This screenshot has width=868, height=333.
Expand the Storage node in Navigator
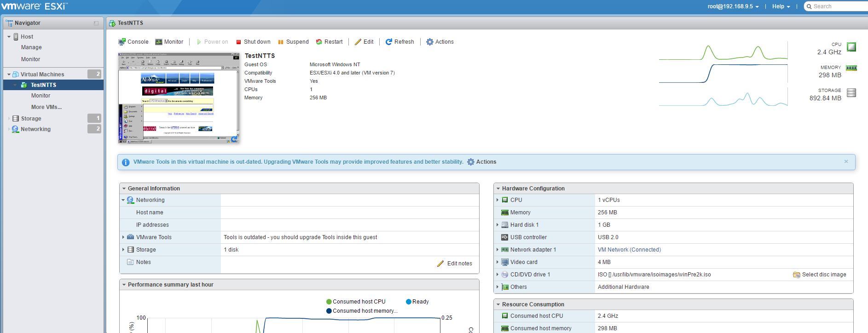[x=9, y=119]
